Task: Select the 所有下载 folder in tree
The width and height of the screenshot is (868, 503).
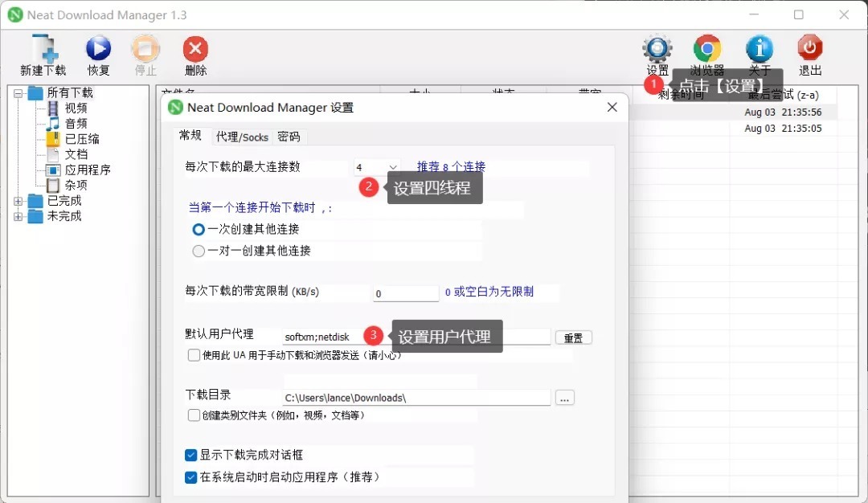Action: (70, 92)
